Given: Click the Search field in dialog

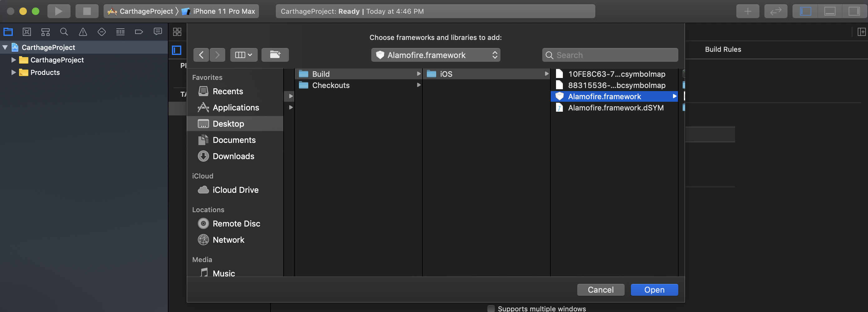Looking at the screenshot, I should (610, 55).
